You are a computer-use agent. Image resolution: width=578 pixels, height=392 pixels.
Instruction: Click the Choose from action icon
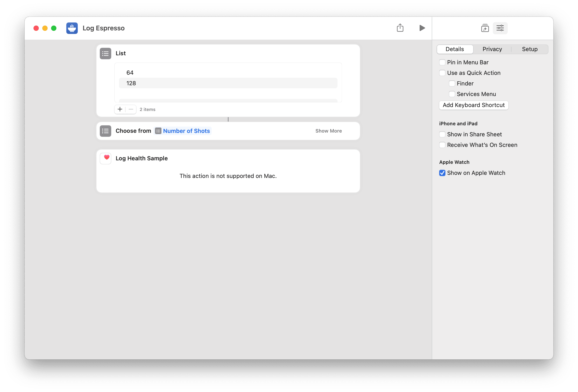[105, 131]
